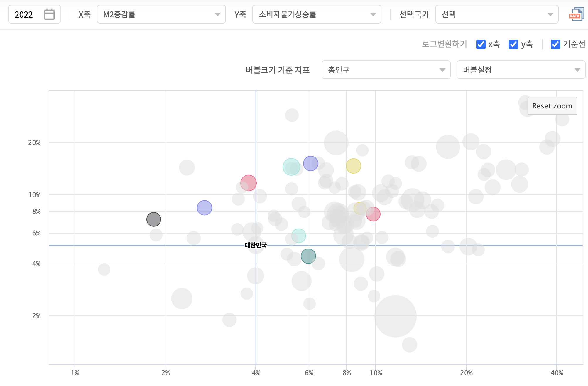Toggle the 기준선 checkbox
The image size is (588, 386).
click(555, 44)
